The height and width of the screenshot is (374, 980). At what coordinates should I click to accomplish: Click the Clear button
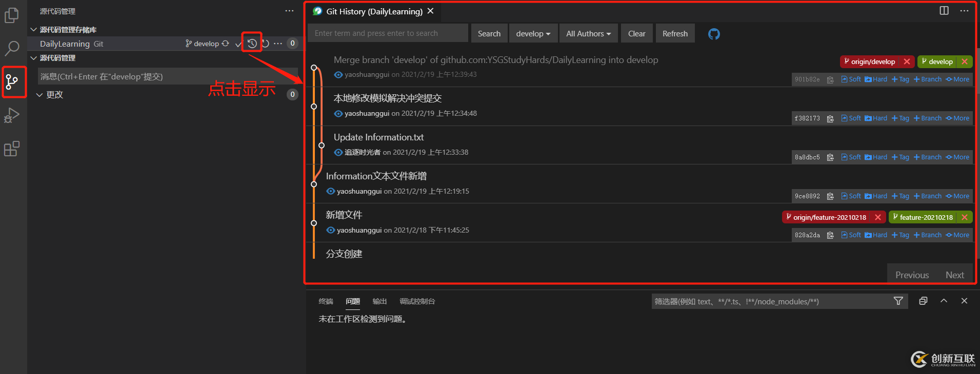[x=636, y=33]
